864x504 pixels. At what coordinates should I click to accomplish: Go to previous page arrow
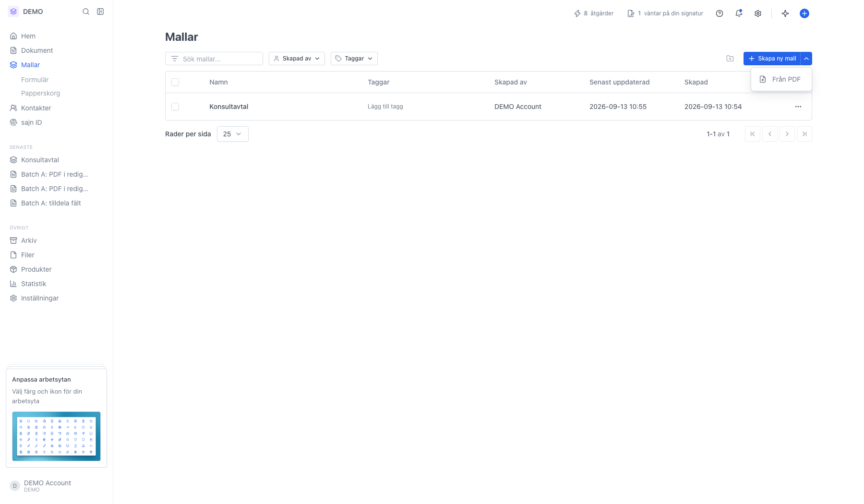tap(770, 134)
